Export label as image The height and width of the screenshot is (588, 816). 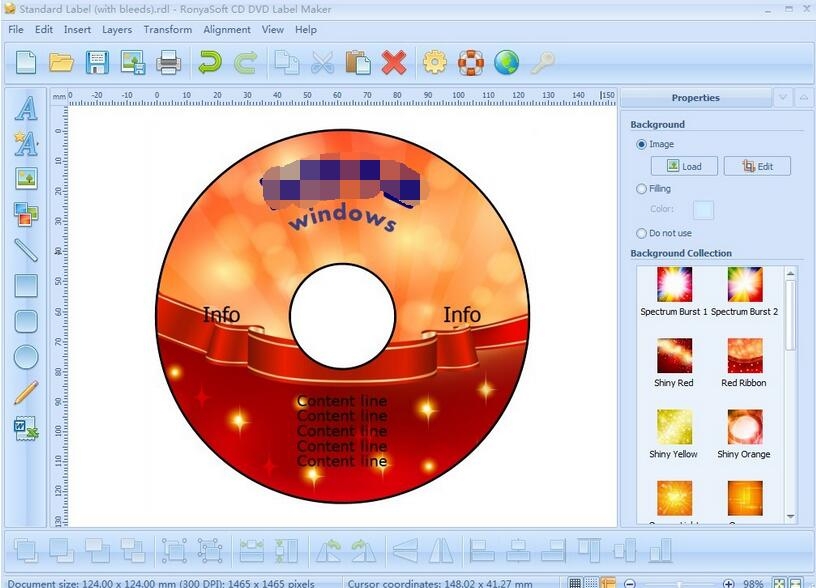(x=133, y=63)
